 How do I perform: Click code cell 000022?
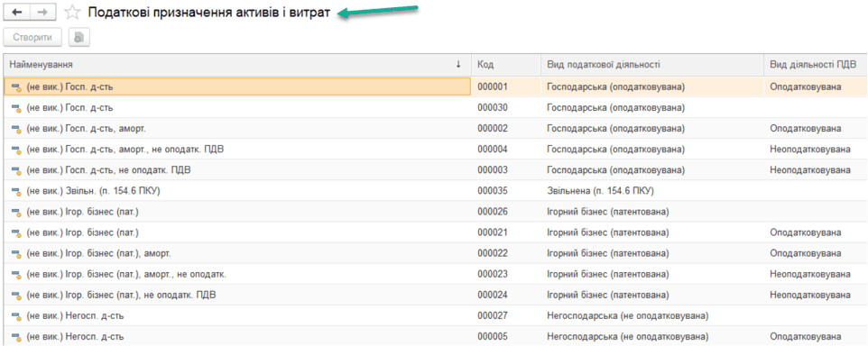point(493,254)
